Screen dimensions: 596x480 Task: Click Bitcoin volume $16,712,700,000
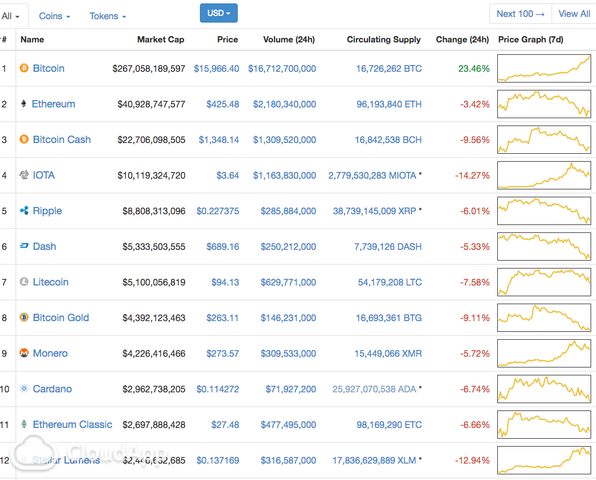pos(282,69)
